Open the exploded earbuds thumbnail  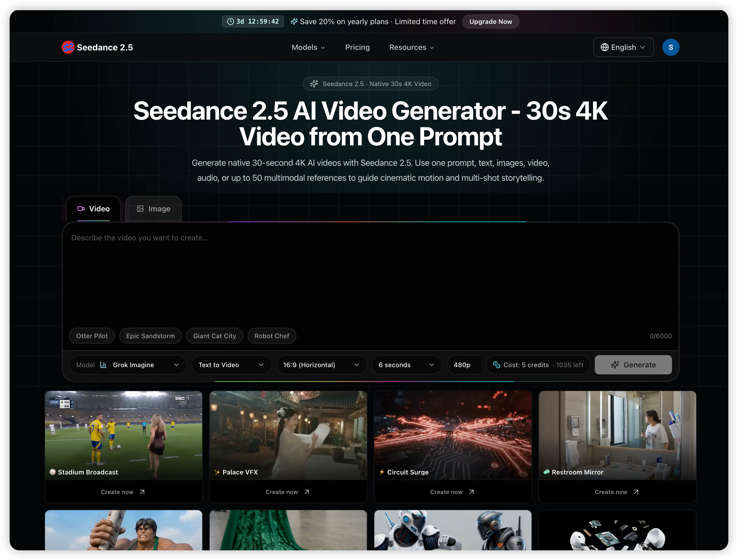pos(617,530)
